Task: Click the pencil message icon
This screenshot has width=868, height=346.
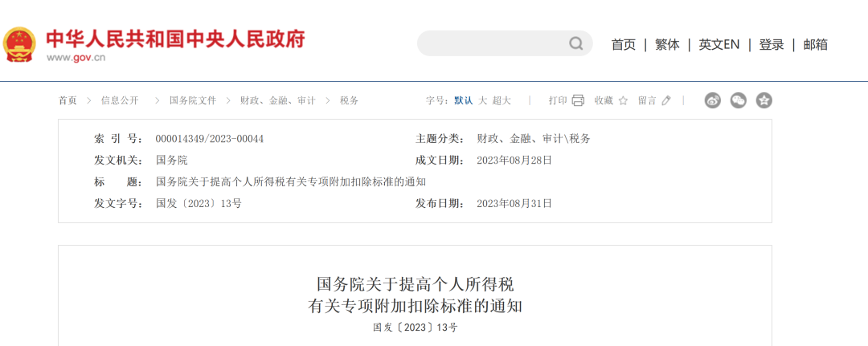Action: point(666,100)
